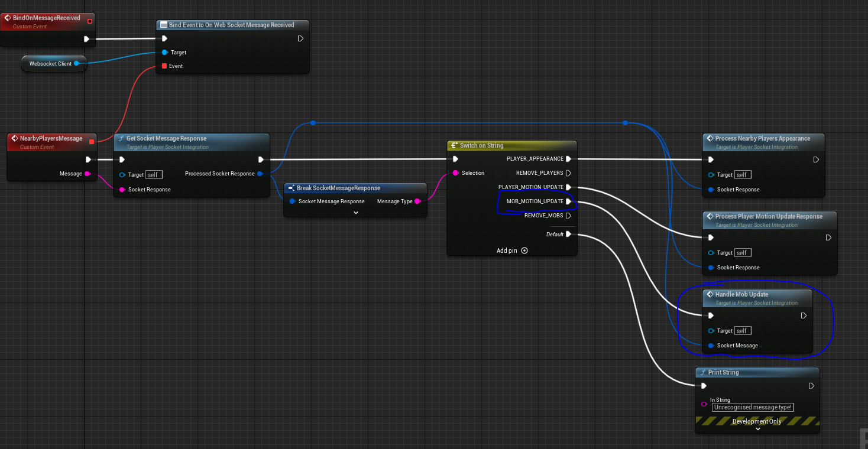Click the Socket Message pin on Handle Mob Update
This screenshot has width=868, height=449.
point(711,346)
